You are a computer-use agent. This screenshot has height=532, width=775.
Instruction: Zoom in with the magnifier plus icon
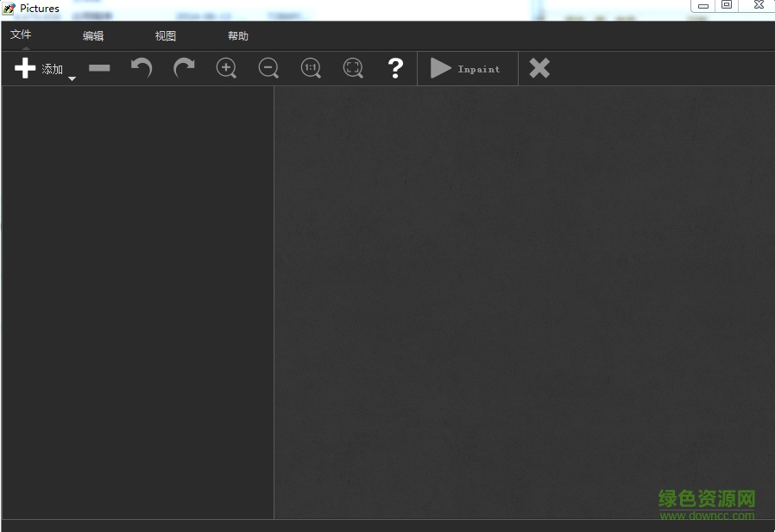coord(226,68)
